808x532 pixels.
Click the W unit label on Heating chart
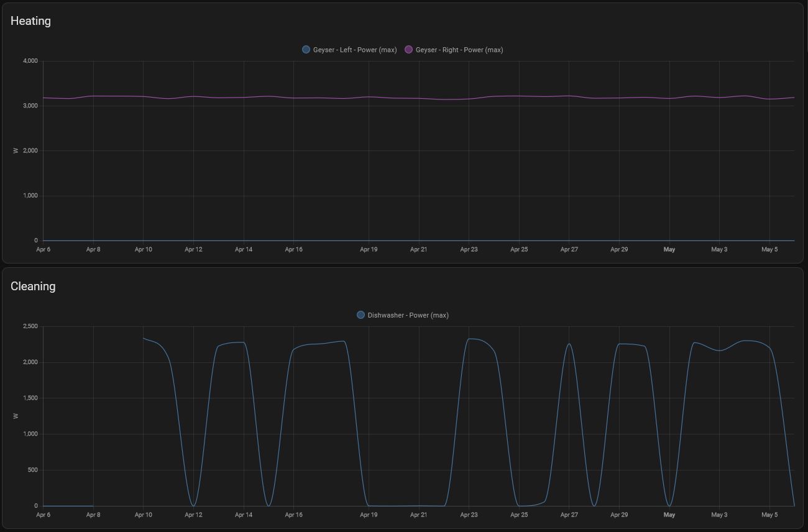(x=16, y=150)
